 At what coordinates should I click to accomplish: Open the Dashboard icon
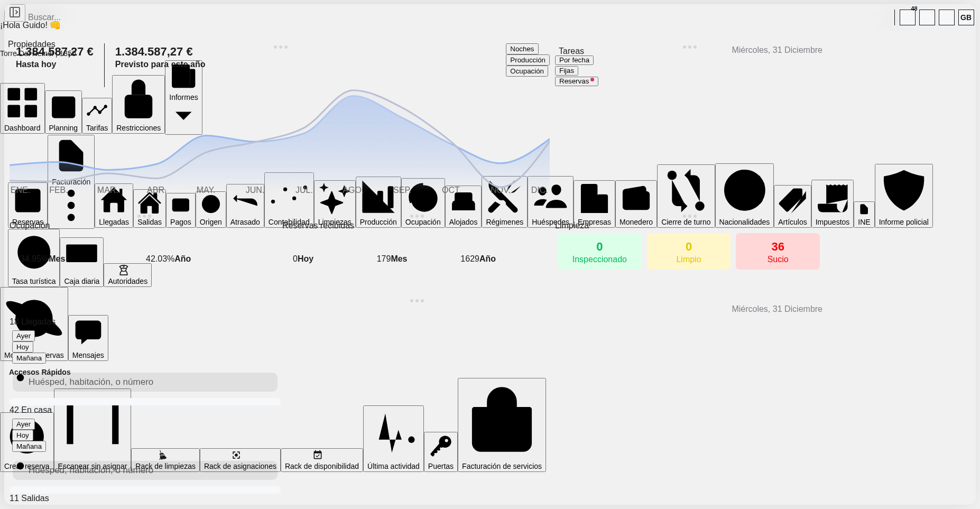click(22, 108)
